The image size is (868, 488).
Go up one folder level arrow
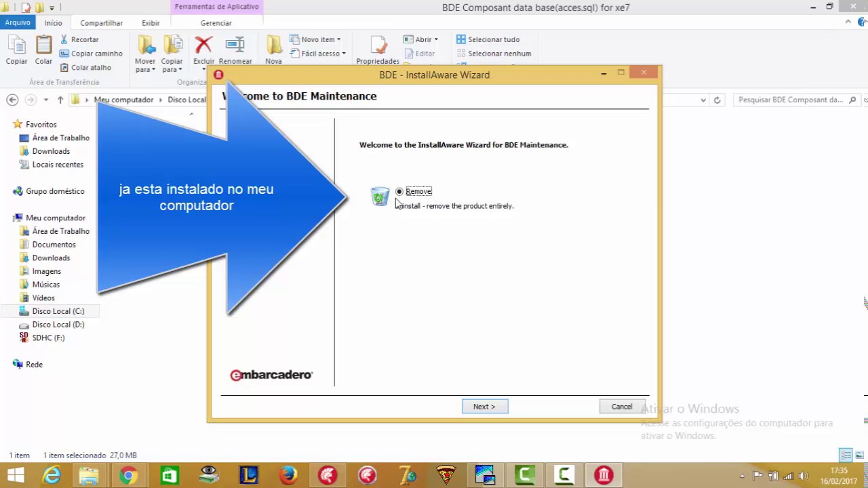coord(60,100)
